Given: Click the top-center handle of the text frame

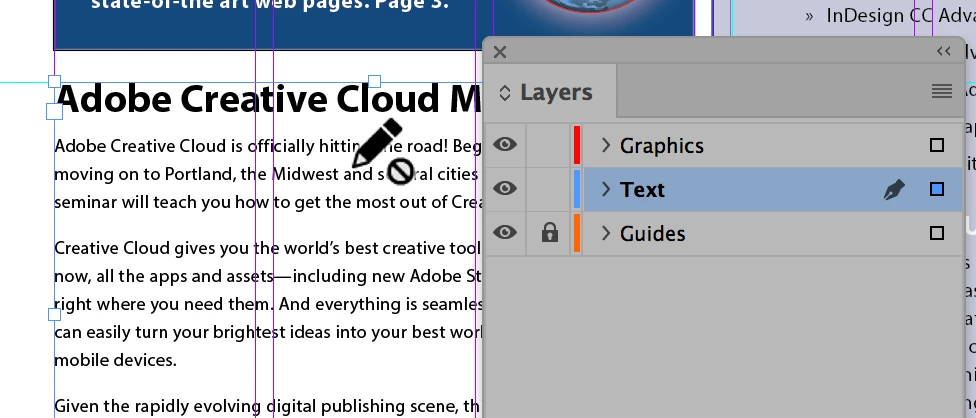Looking at the screenshot, I should pyautogui.click(x=374, y=81).
